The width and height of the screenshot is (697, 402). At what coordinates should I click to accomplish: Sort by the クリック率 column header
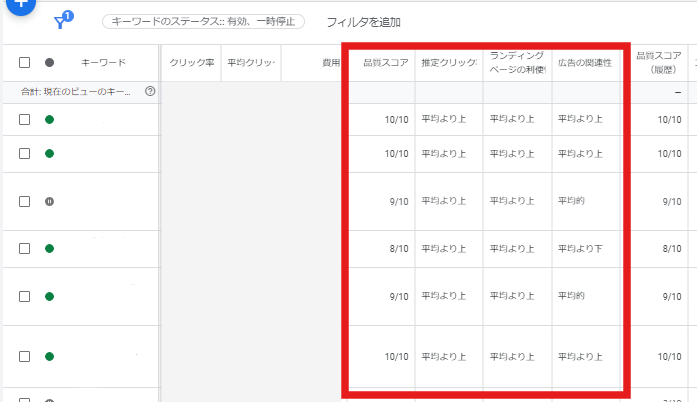[192, 63]
